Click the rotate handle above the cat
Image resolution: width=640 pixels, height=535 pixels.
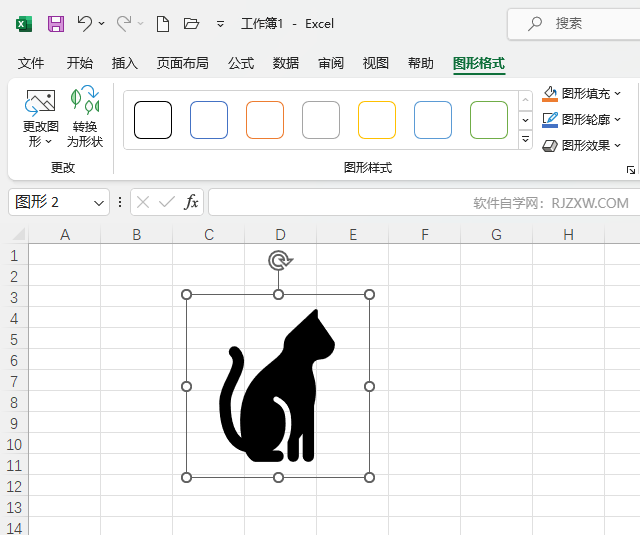click(x=279, y=261)
